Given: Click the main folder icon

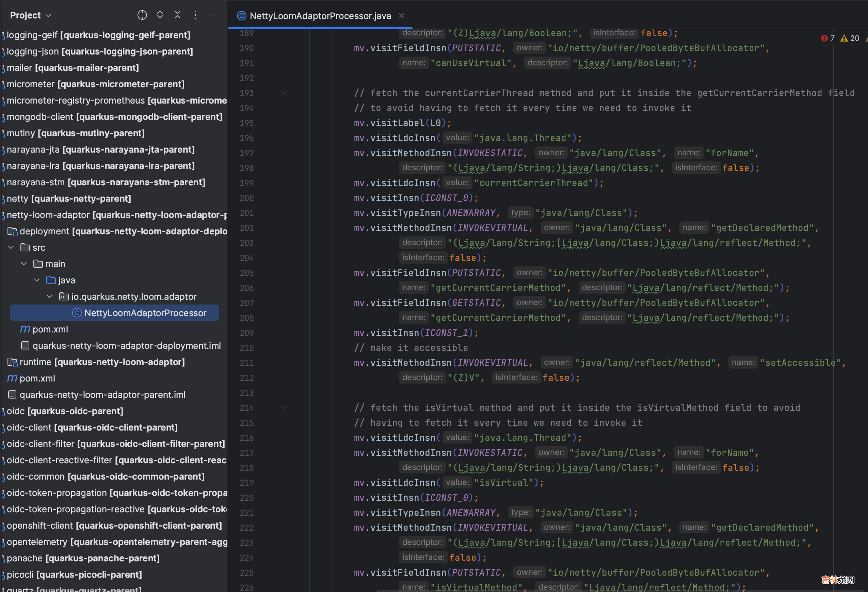Looking at the screenshot, I should click(38, 264).
